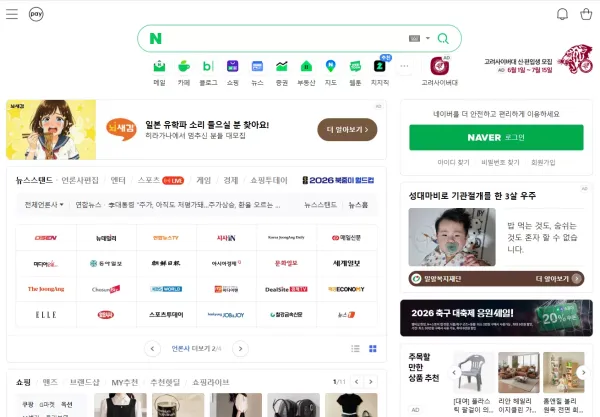
Task: Open the 뉴스홈 link
Action: pyautogui.click(x=358, y=205)
